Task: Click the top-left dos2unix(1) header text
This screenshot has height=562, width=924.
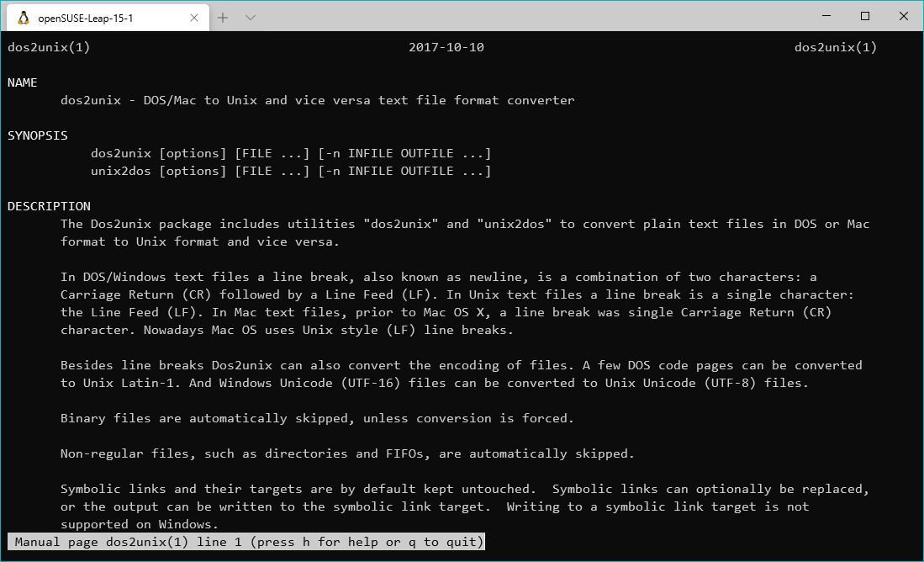Action: [x=49, y=47]
